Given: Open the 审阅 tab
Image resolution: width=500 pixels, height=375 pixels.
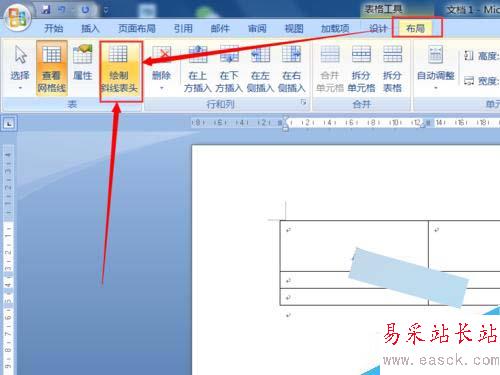Looking at the screenshot, I should (x=257, y=28).
